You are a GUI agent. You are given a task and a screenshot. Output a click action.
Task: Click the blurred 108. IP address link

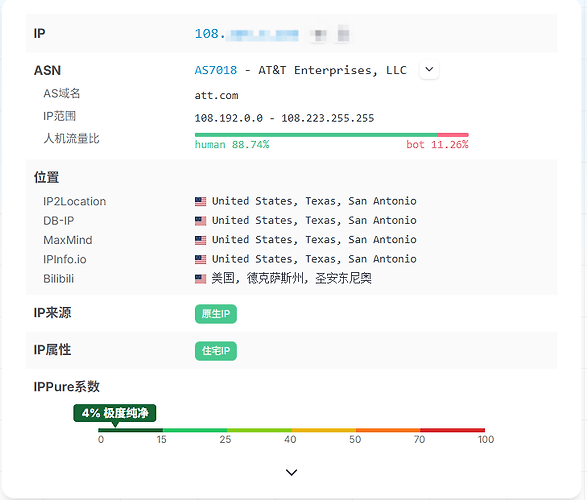point(246,34)
